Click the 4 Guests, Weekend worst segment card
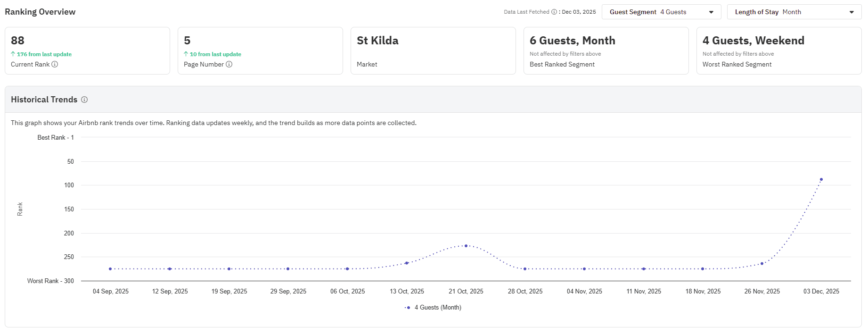This screenshot has width=868, height=335. pos(778,50)
